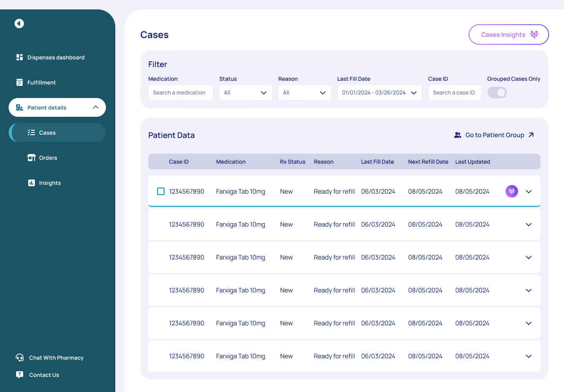Click the Contact Us icon
This screenshot has height=392, width=564.
(20, 375)
